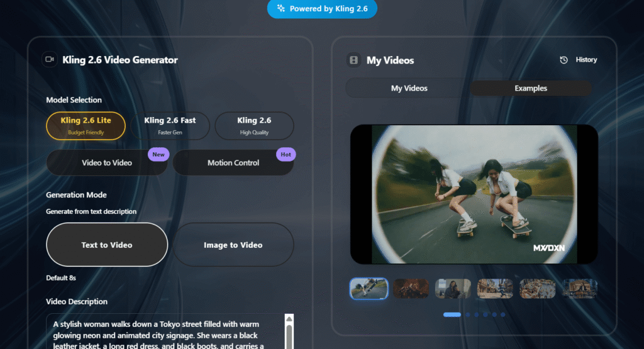
Task: Open Motion Control mode
Action: pos(233,163)
